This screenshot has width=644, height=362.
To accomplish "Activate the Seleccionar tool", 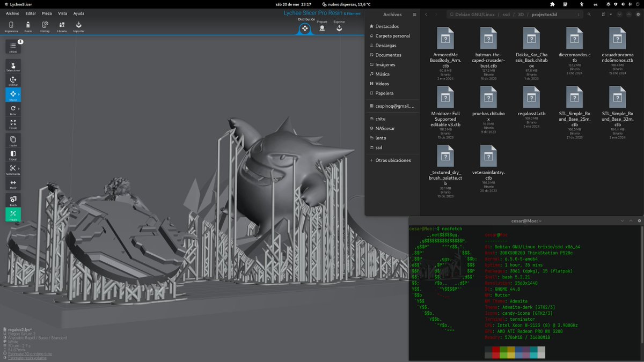I will click(13, 67).
